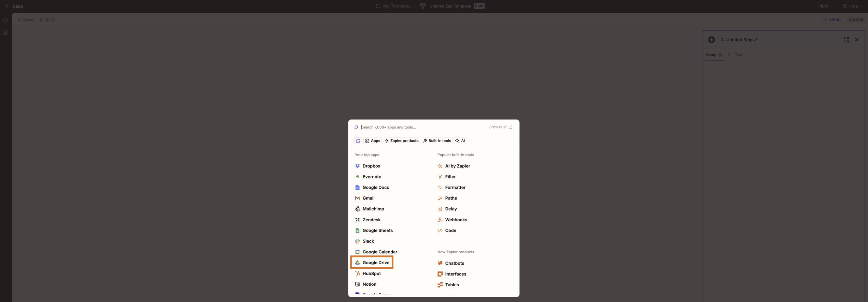Choose Webhooks built-in tool
The height and width of the screenshot is (302, 868).
pyautogui.click(x=452, y=220)
